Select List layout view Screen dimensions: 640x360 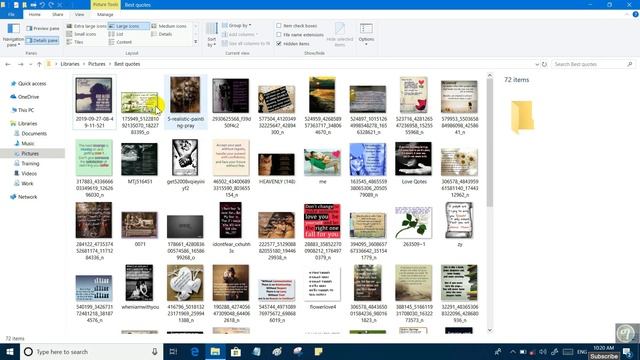tap(116, 34)
